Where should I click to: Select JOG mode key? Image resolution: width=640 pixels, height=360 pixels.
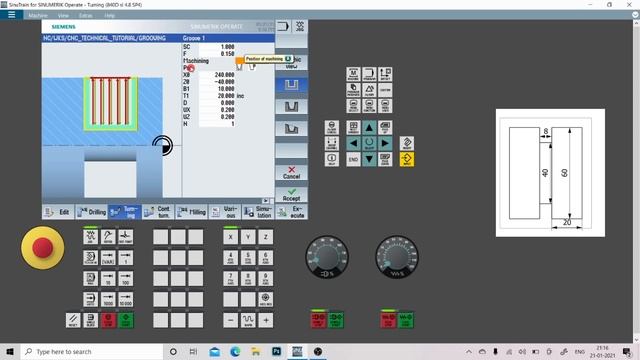click(90, 236)
